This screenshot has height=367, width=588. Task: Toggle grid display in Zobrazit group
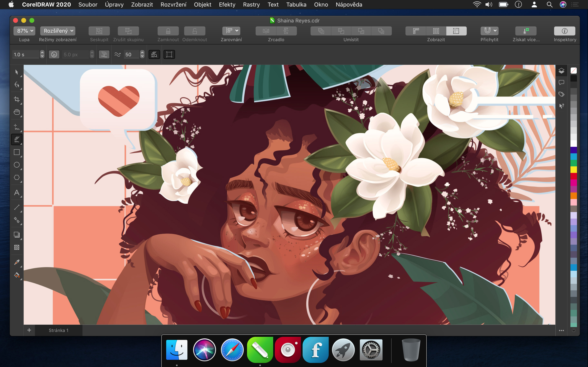click(x=436, y=31)
